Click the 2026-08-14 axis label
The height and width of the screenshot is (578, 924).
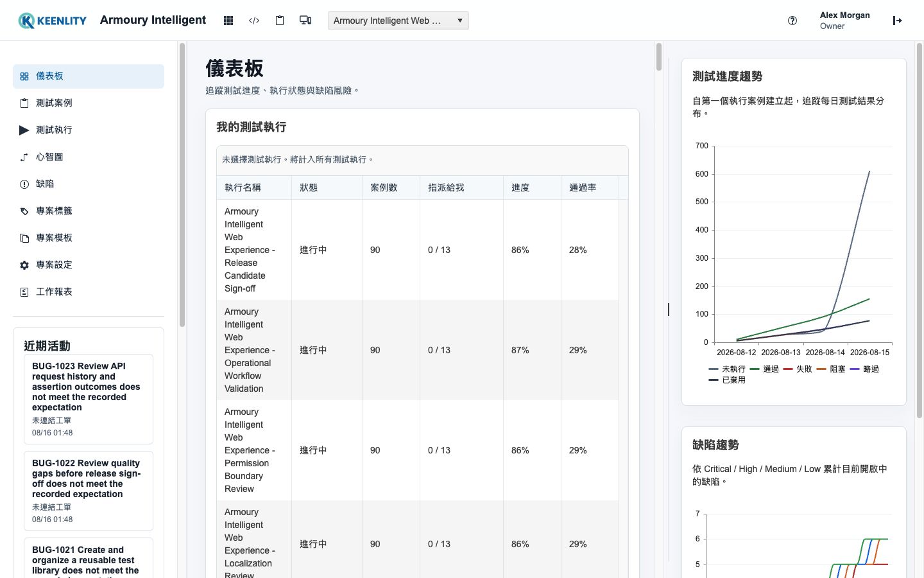click(825, 353)
